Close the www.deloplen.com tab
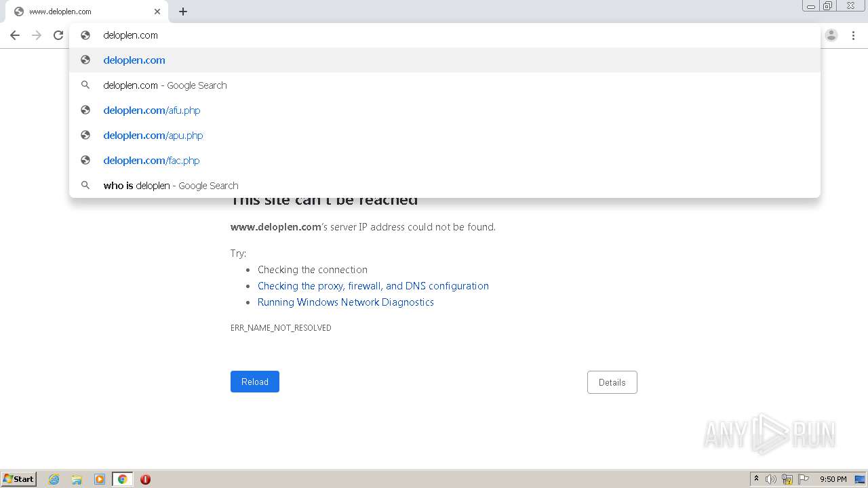The height and width of the screenshot is (488, 868). point(157,12)
